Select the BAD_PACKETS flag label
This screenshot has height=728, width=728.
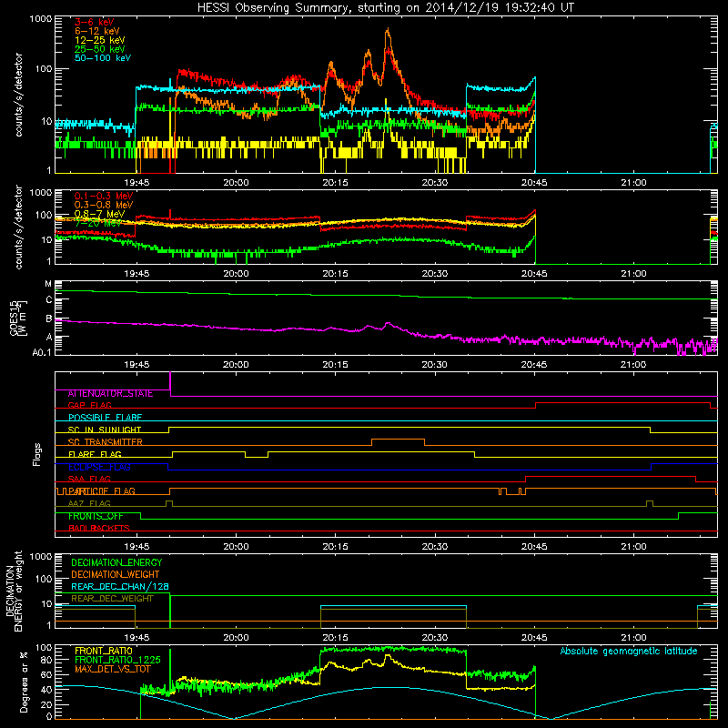[99, 528]
